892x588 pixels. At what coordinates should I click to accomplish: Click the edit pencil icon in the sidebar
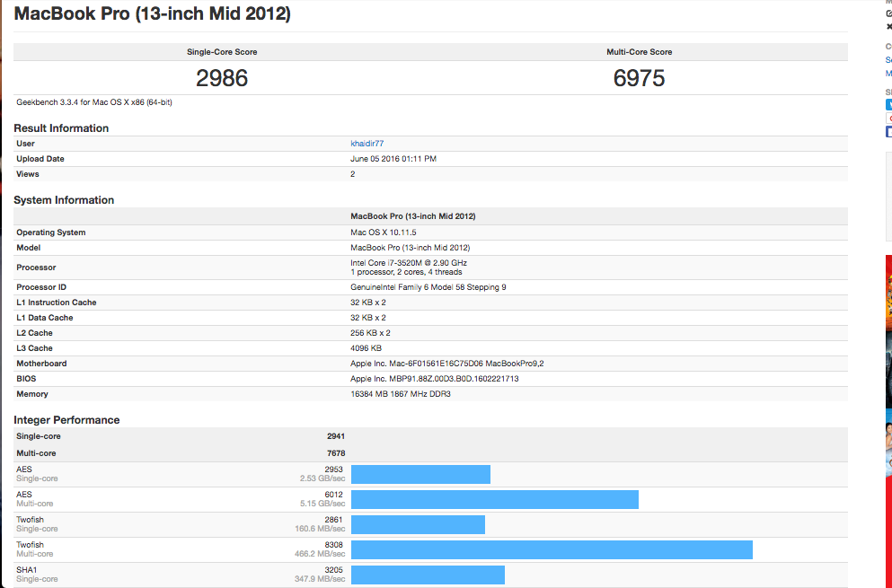point(889,13)
